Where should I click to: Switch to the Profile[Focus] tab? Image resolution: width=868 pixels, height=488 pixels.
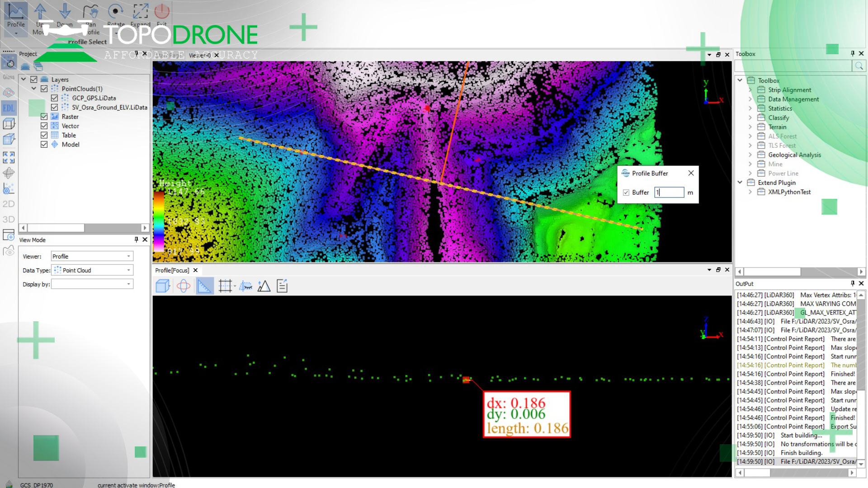(x=172, y=270)
